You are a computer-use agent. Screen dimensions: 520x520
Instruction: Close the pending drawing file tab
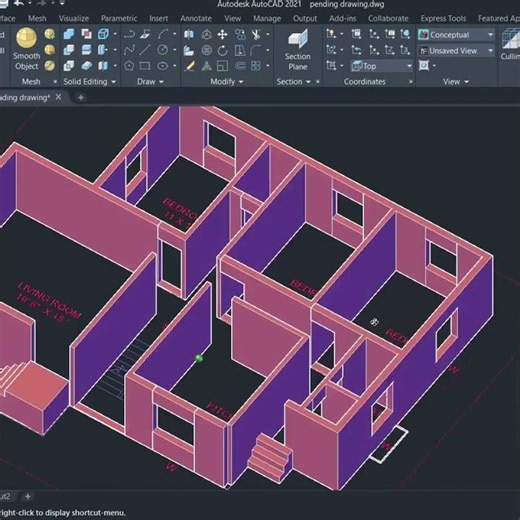click(58, 97)
